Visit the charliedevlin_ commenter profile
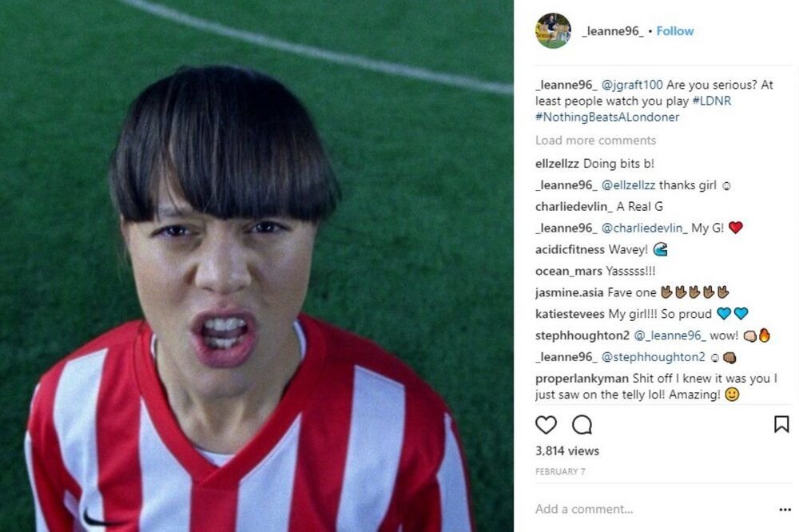Screen dimensions: 799x532 574,206
